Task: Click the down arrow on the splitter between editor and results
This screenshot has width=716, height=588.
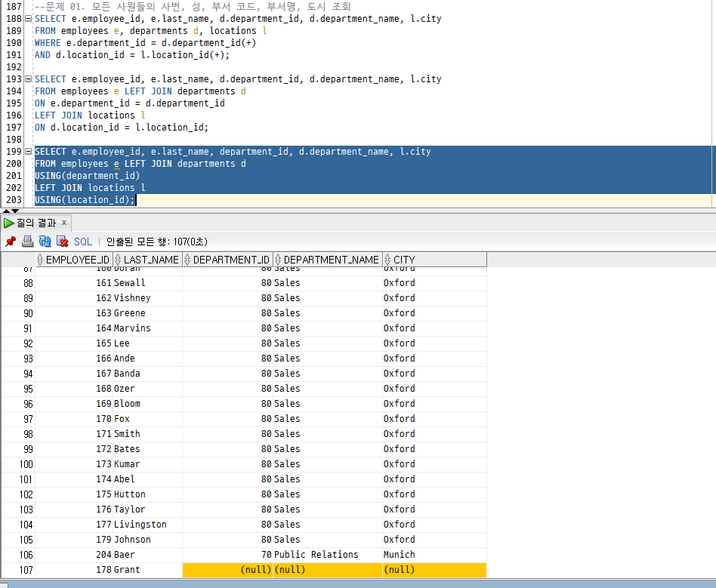Action: (x=15, y=211)
